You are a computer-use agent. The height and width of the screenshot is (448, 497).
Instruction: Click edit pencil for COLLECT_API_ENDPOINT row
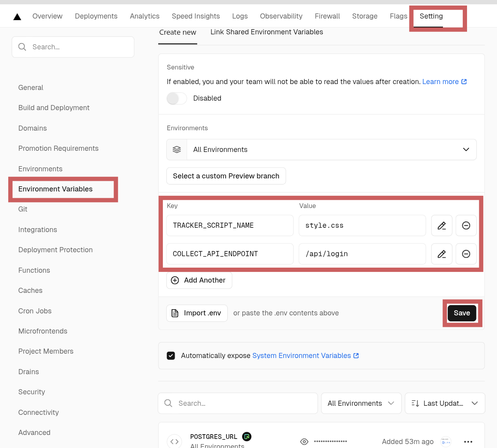point(441,254)
